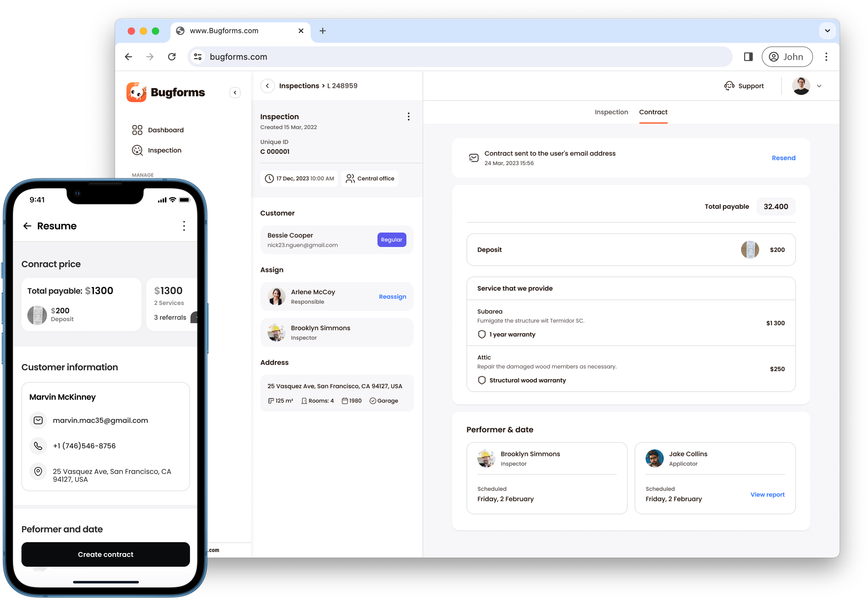The image size is (868, 608).
Task: Tap marvin.mac35@gmail.com email icon on phone
Action: 38,420
